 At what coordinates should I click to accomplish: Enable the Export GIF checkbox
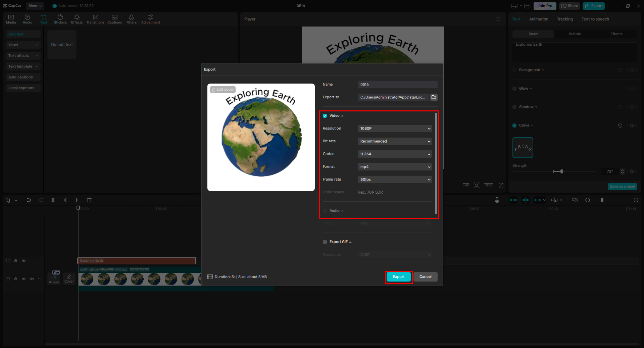click(325, 242)
